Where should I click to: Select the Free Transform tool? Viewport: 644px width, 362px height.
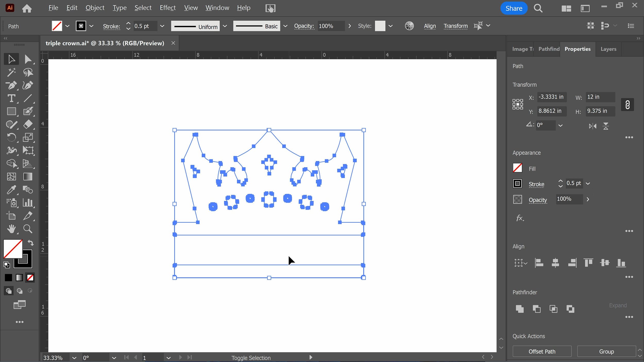pos(28,150)
